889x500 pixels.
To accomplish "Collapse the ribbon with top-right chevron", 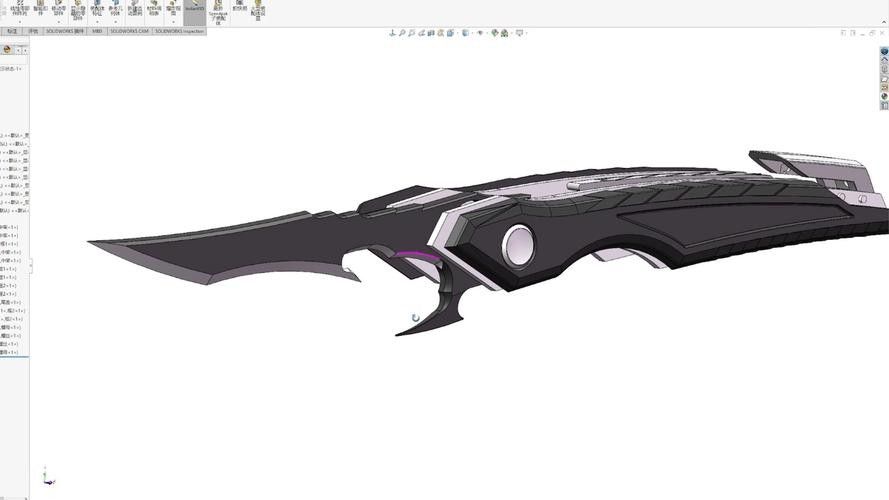I will pyautogui.click(x=883, y=22).
